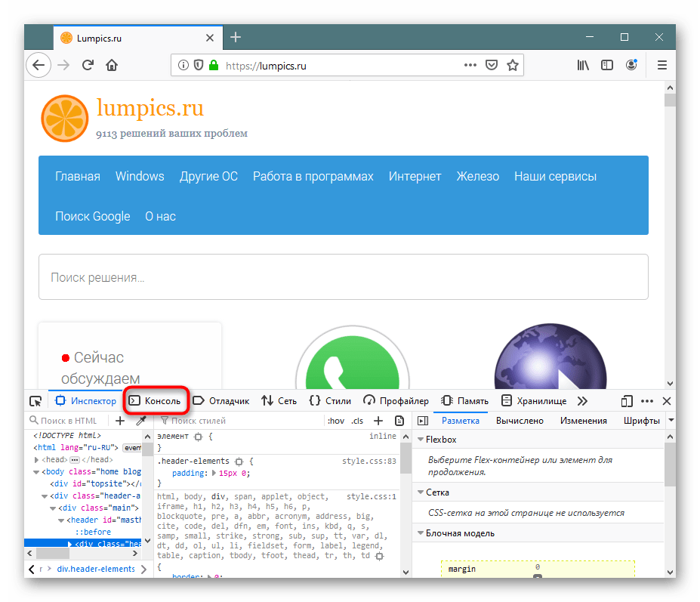The image size is (700, 602).
Task: Toggle the .cls classes panel
Action: pyautogui.click(x=356, y=421)
